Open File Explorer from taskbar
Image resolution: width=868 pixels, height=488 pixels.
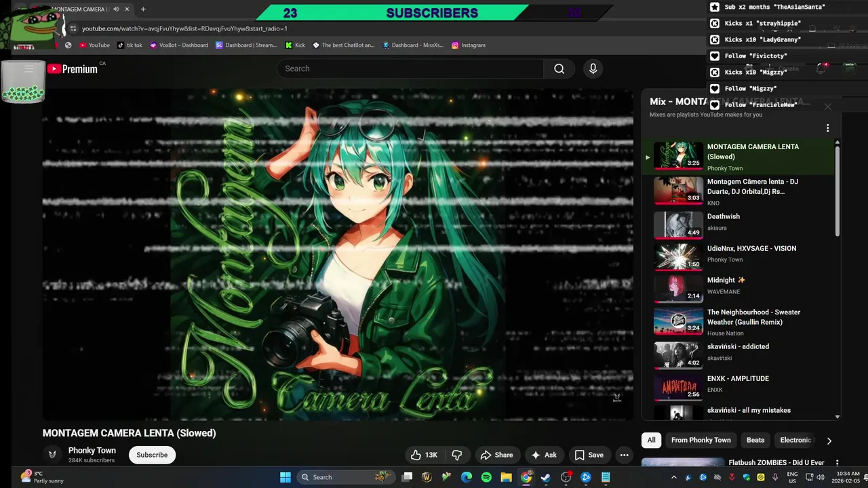[506, 477]
